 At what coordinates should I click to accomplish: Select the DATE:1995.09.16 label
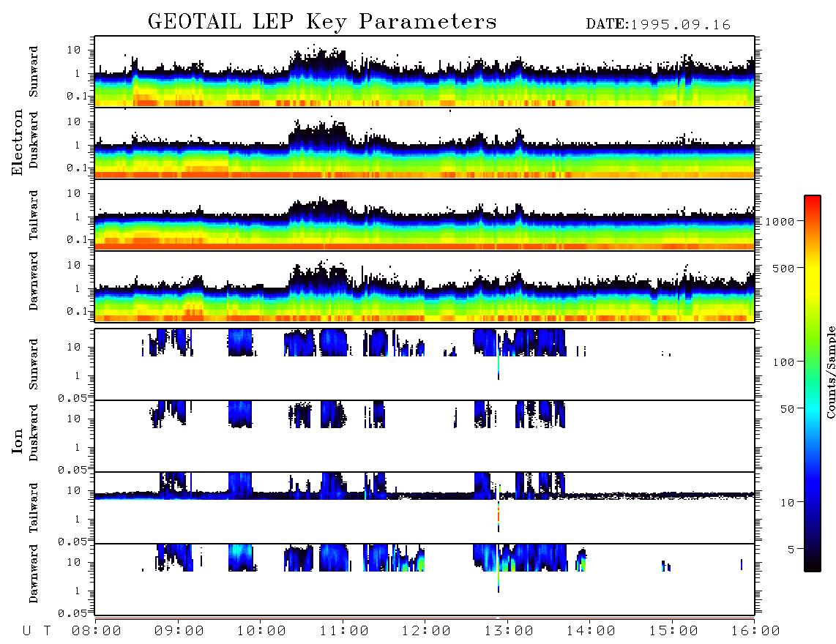click(x=658, y=25)
